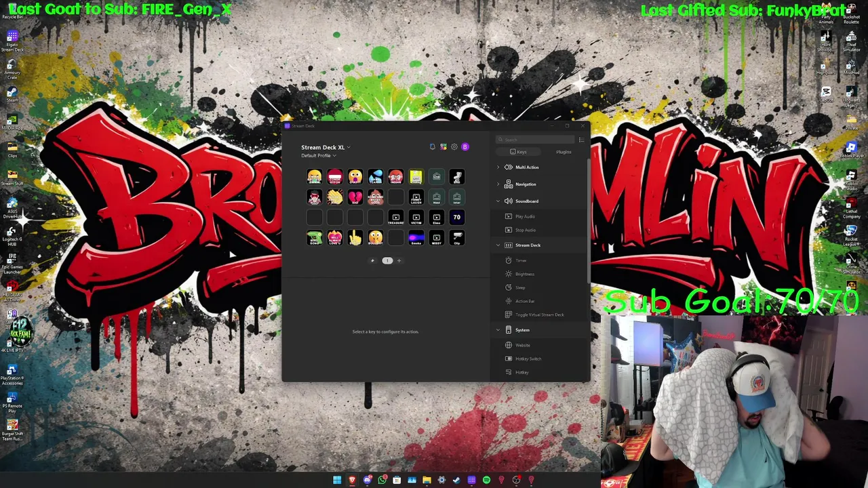This screenshot has width=868, height=488.
Task: Select the yellow floppy disk key
Action: pyautogui.click(x=416, y=177)
